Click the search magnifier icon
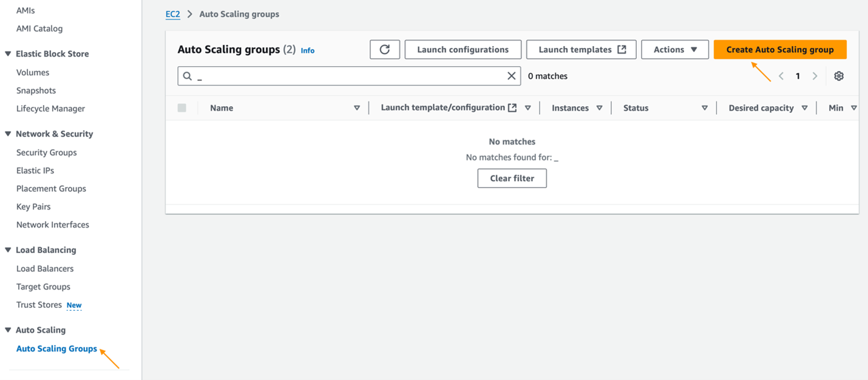The height and width of the screenshot is (380, 868). click(x=186, y=75)
